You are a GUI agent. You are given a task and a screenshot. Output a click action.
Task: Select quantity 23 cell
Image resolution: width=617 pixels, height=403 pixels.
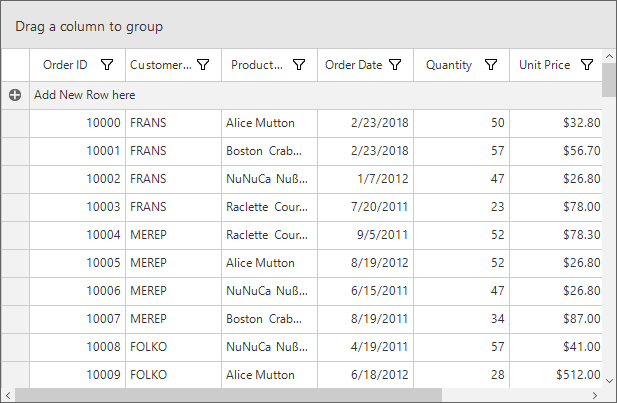pos(462,207)
